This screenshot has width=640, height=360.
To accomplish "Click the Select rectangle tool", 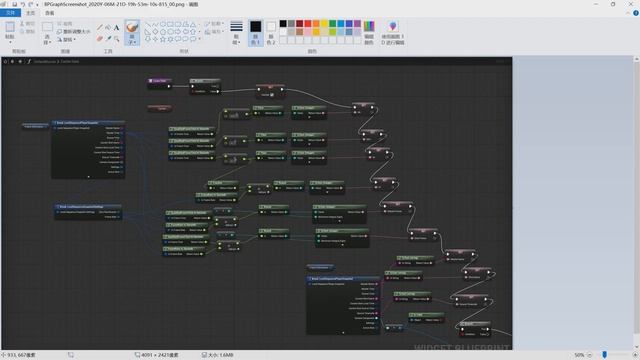I will (x=47, y=27).
